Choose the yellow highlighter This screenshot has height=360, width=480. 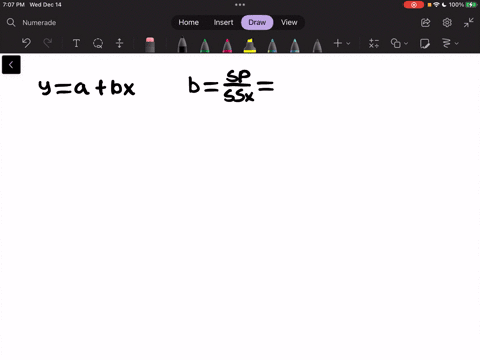pos(250,45)
